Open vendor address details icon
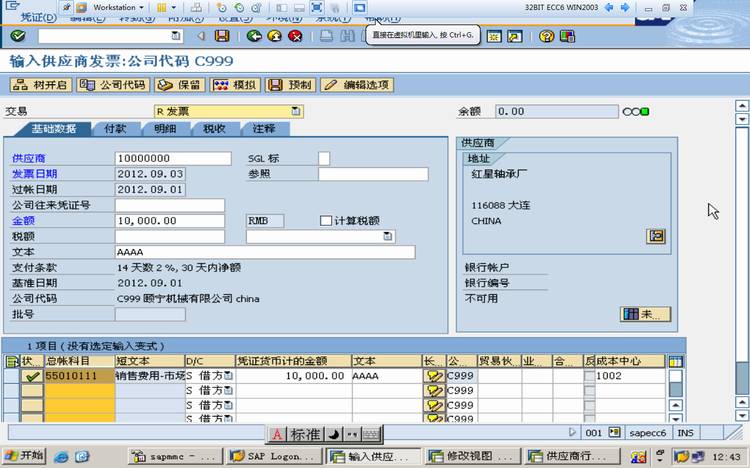 click(x=656, y=236)
